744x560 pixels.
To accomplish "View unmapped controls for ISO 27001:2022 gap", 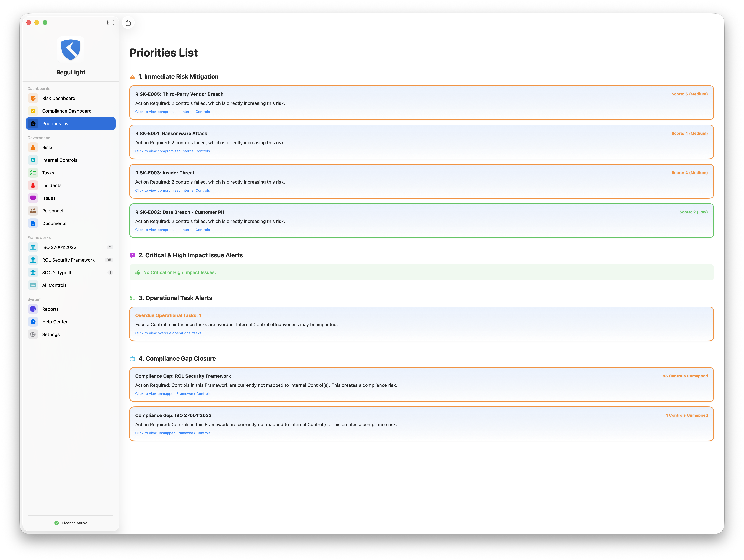I will coord(173,433).
